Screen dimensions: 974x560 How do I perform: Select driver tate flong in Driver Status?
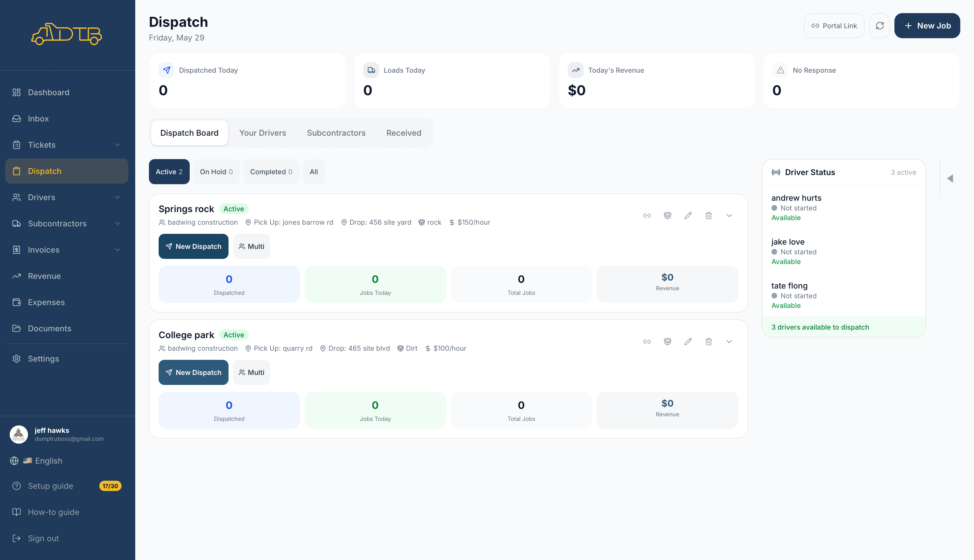[844, 295]
